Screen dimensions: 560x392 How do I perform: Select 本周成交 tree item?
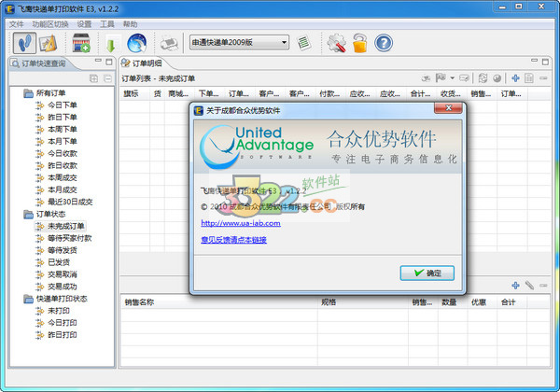click(x=56, y=177)
